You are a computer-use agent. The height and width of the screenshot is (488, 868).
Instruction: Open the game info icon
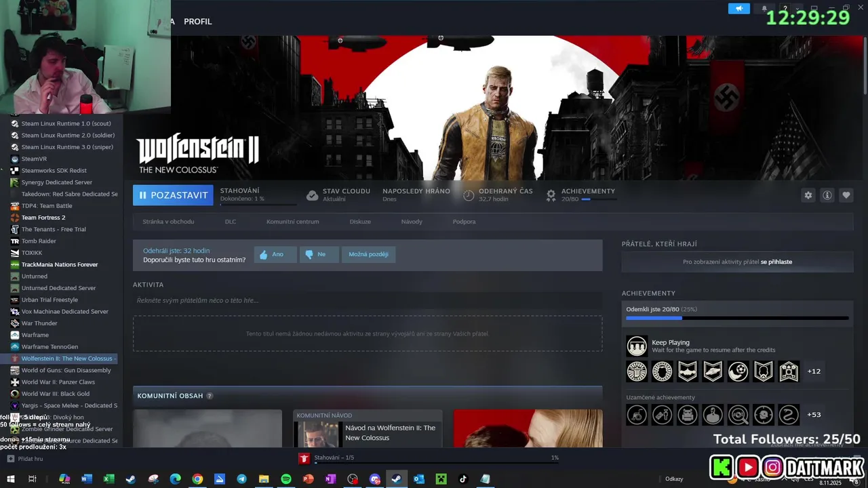click(x=827, y=195)
